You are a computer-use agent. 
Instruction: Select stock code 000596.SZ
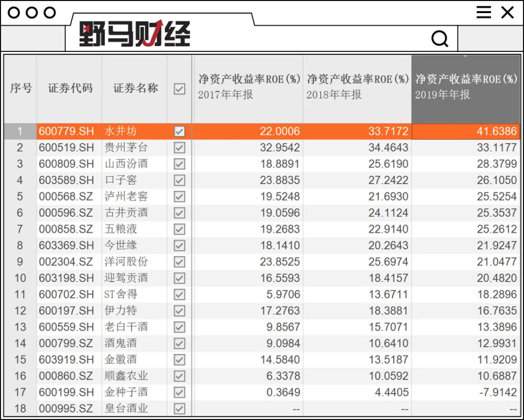pos(66,213)
